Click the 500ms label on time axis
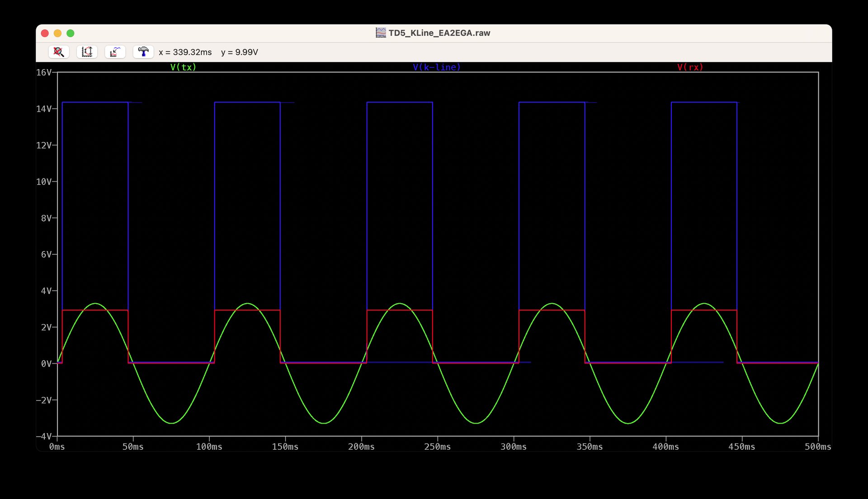 (x=817, y=447)
